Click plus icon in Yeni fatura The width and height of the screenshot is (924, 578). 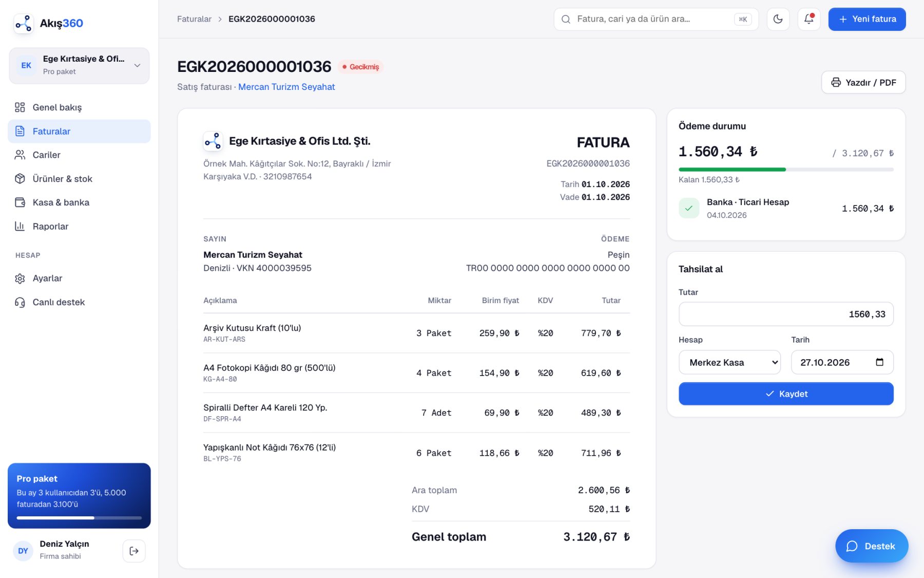[843, 19]
